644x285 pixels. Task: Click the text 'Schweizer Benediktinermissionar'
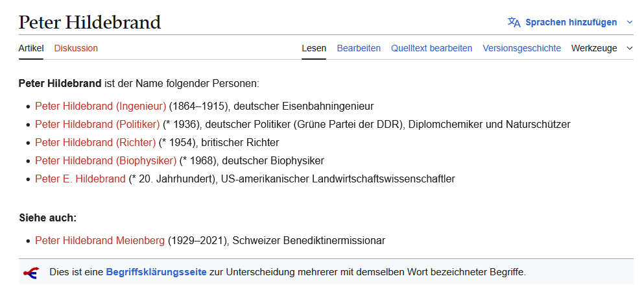309,241
